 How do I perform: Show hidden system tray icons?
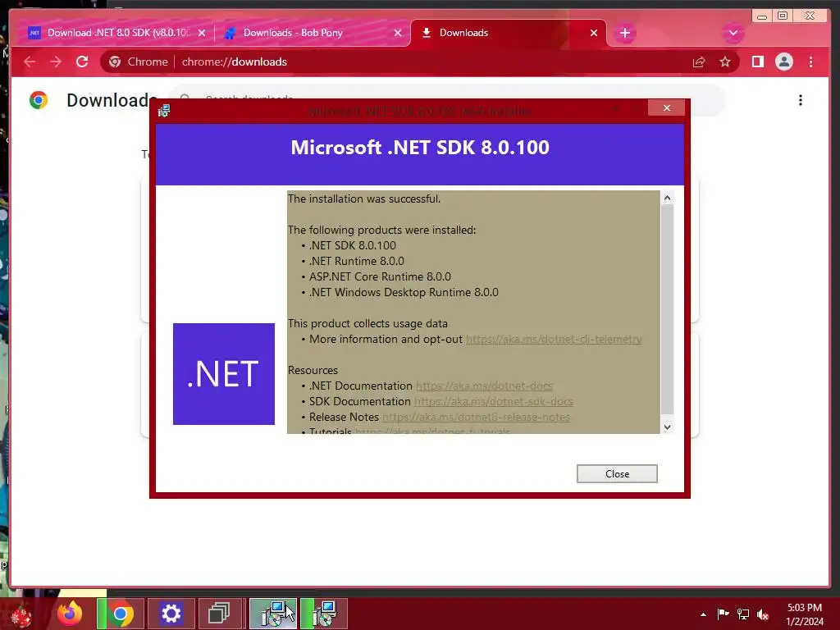[x=703, y=614]
